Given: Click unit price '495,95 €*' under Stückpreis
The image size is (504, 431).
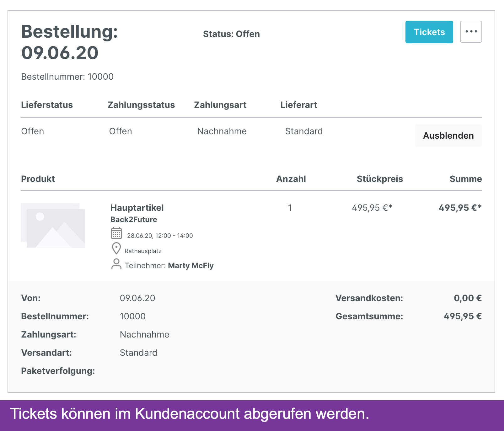Looking at the screenshot, I should tap(372, 208).
